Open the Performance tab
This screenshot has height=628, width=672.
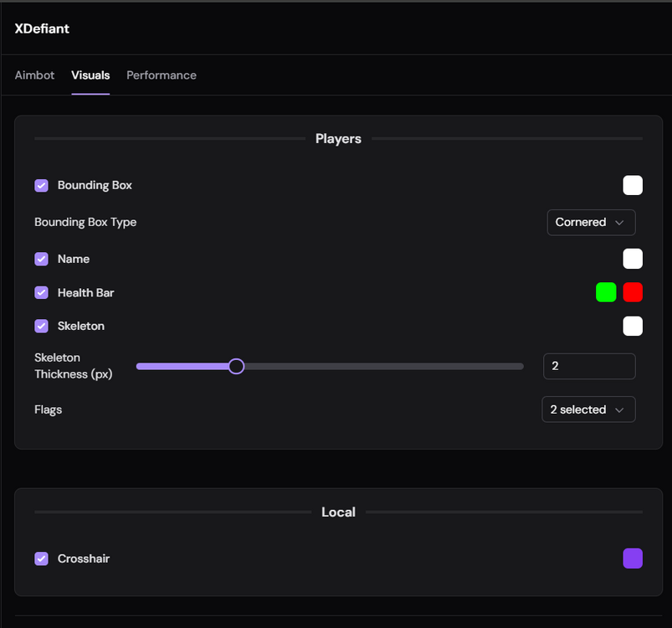162,75
